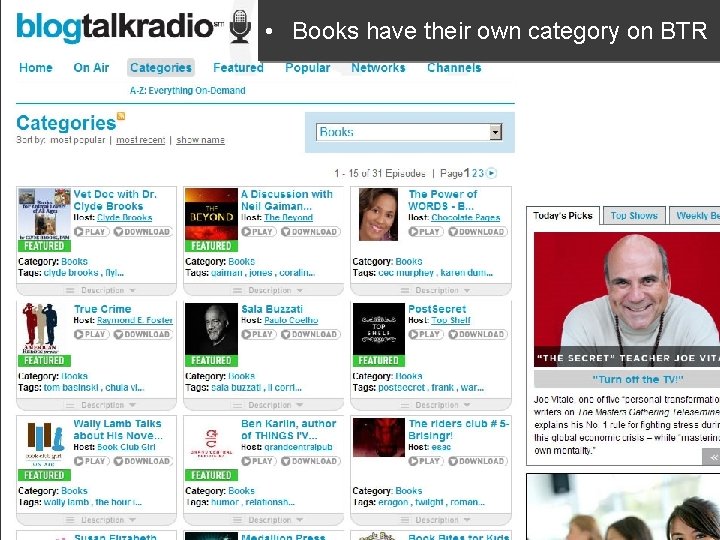Play The Power of WORDS episode

426,231
